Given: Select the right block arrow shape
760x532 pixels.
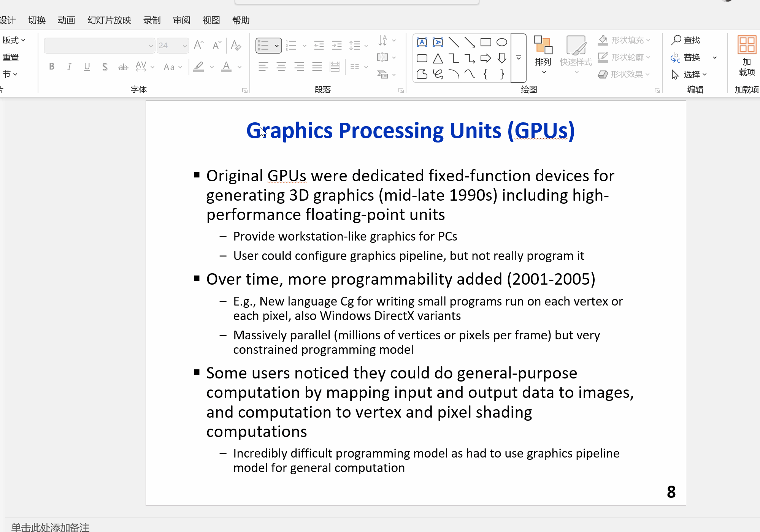Looking at the screenshot, I should pos(486,58).
